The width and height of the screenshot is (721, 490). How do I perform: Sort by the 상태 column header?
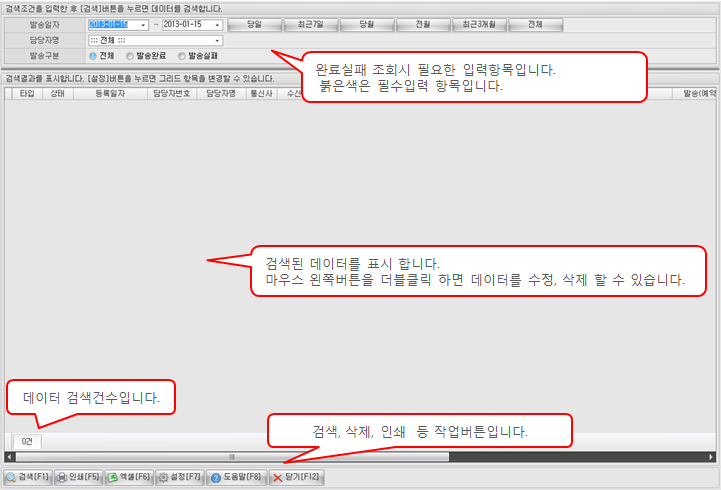(57, 93)
